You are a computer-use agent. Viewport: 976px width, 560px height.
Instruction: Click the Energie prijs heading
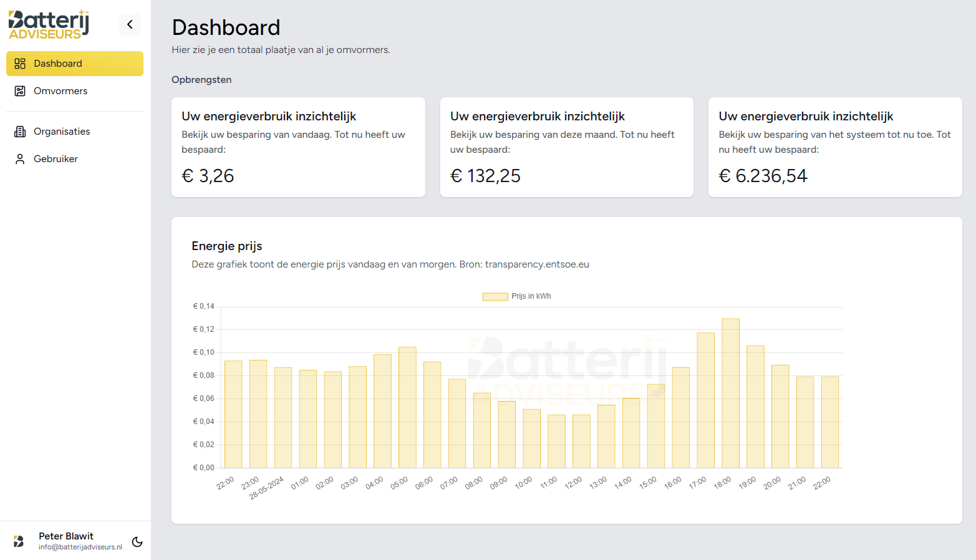227,246
